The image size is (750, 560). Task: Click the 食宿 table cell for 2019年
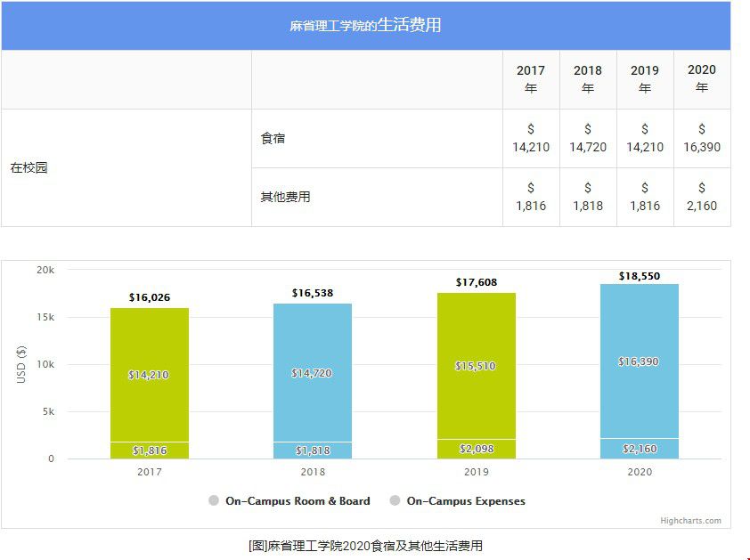point(645,138)
